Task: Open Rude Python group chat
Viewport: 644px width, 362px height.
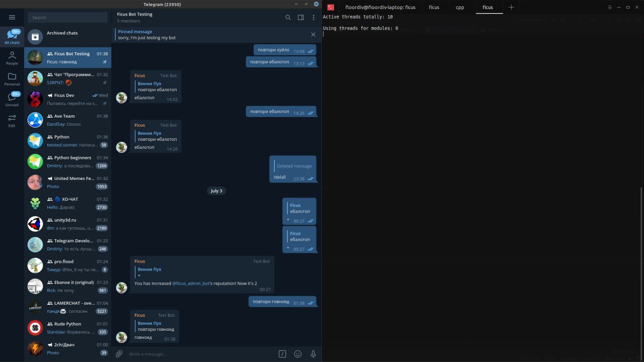Action: 68,328
